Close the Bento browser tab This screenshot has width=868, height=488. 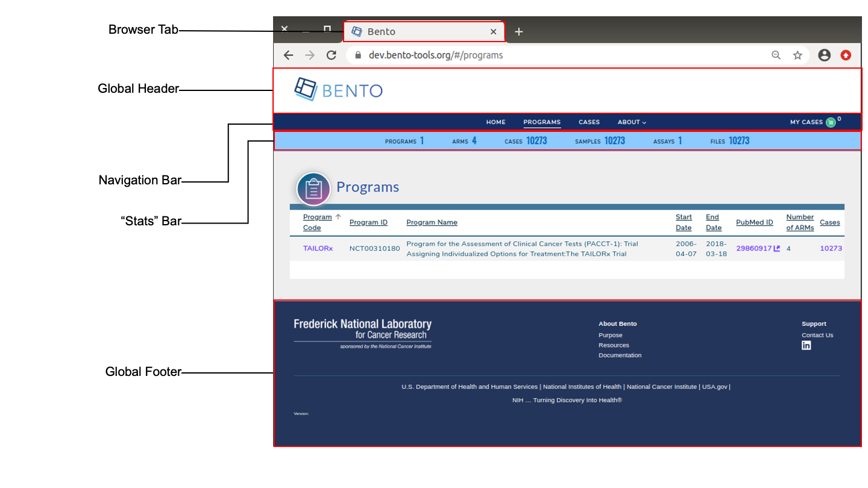coord(493,32)
